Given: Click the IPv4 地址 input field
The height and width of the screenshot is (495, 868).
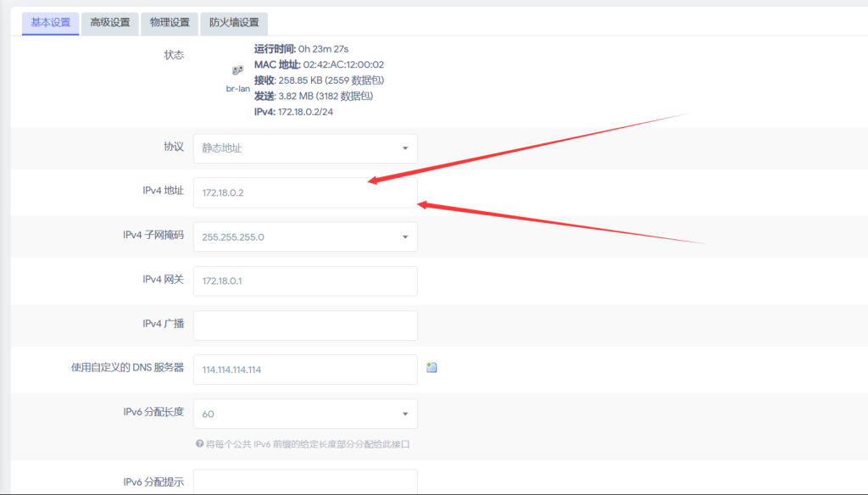Looking at the screenshot, I should (305, 192).
